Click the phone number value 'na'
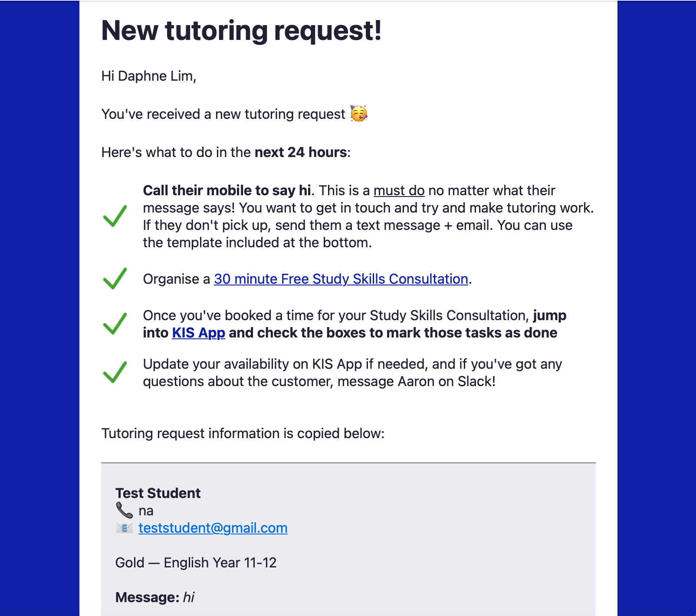Screen dimensions: 696x616 [x=146, y=511]
